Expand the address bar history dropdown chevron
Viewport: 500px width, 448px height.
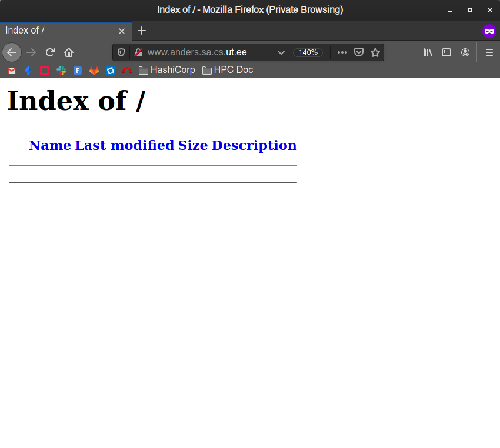(x=281, y=52)
